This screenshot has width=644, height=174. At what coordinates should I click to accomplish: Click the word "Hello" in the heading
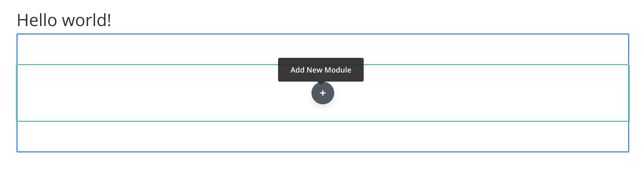pos(37,20)
